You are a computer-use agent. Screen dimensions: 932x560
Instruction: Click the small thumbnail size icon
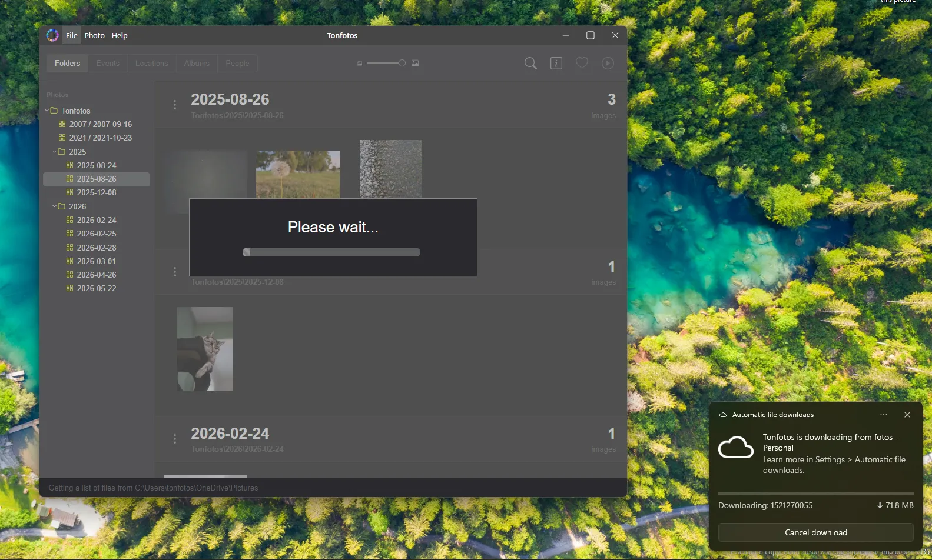pyautogui.click(x=360, y=64)
